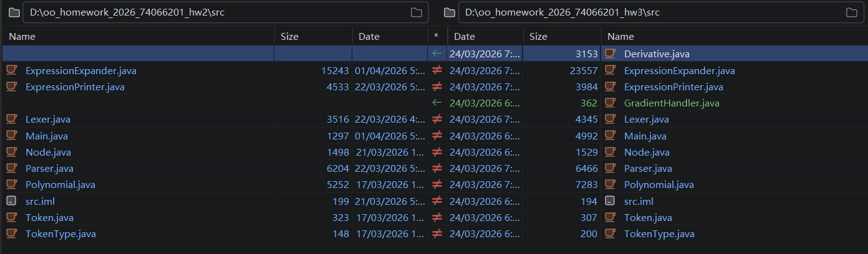Click not-equal icon on ExpressionExpander.java row
The image size is (868, 254).
tap(437, 70)
